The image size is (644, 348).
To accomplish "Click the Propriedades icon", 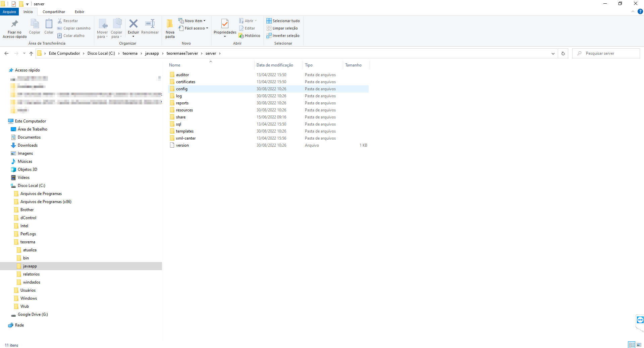I will tap(225, 23).
